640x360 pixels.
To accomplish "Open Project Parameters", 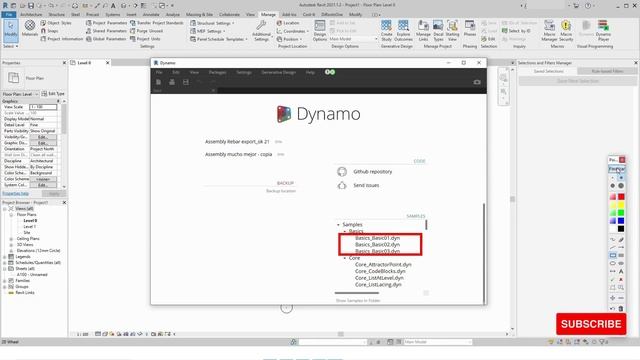I will coord(107,23).
